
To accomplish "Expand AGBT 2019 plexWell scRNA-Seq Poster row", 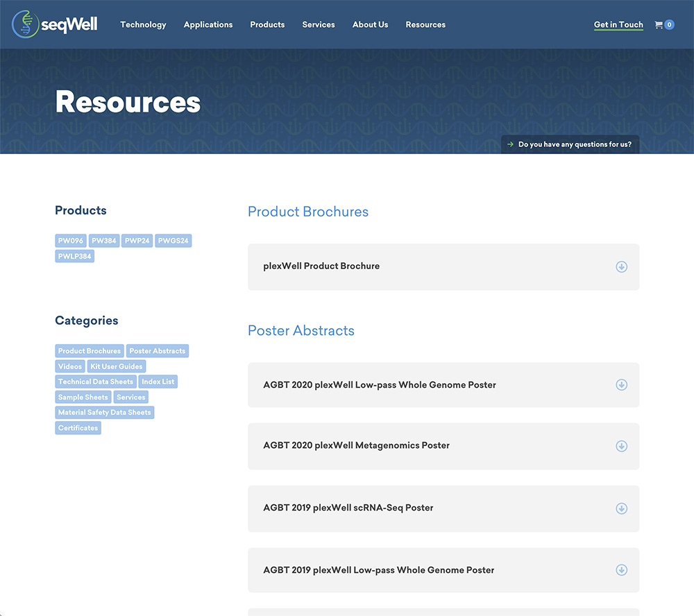I will (x=348, y=508).
